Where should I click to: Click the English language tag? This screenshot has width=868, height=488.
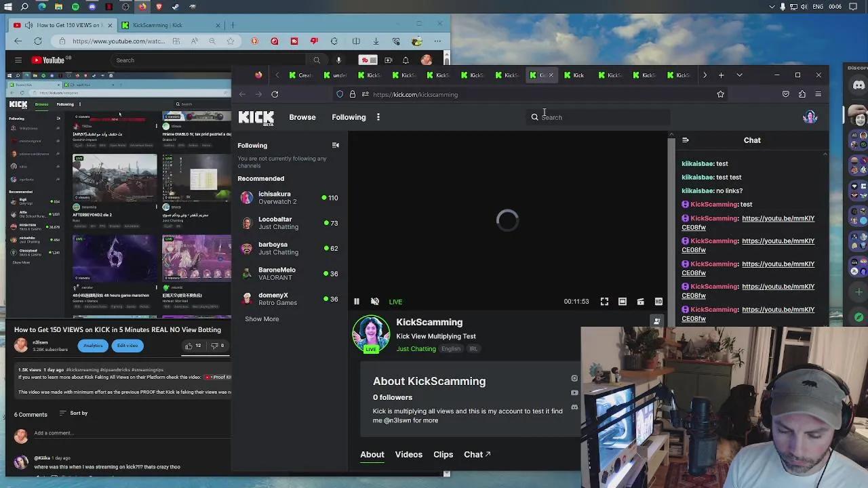pyautogui.click(x=451, y=349)
